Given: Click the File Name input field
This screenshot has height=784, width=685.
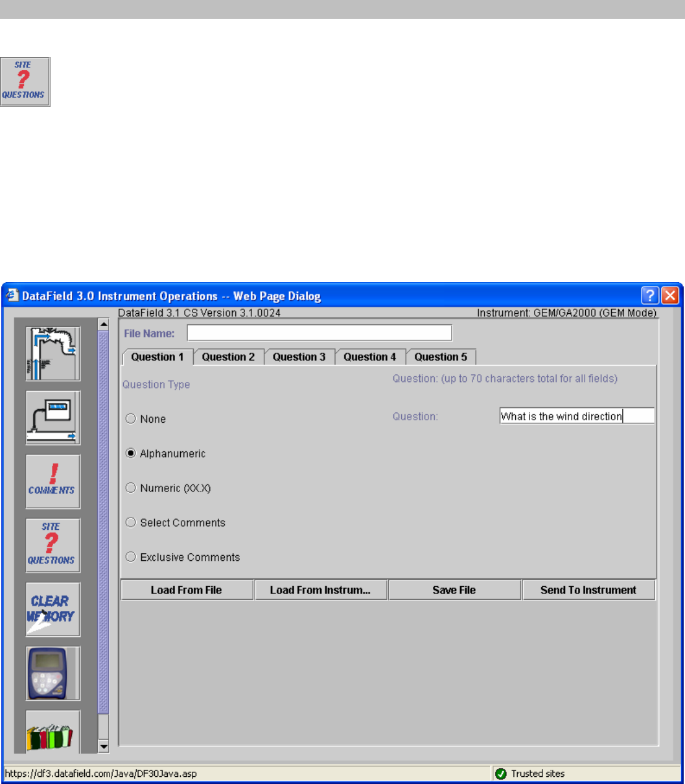Looking at the screenshot, I should tap(319, 333).
